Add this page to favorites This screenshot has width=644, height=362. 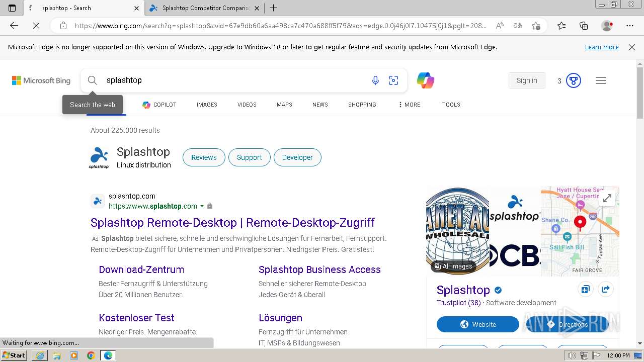[536, 26]
